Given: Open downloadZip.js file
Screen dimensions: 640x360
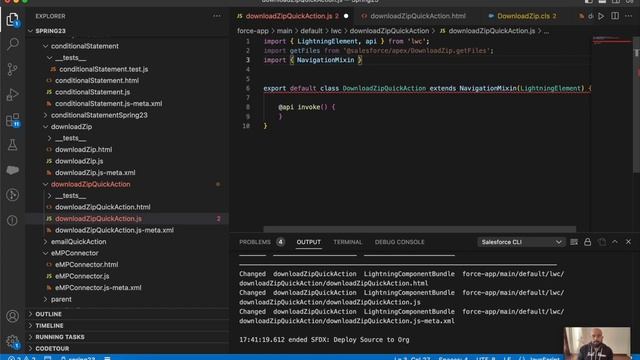Looking at the screenshot, I should pyautogui.click(x=79, y=161).
